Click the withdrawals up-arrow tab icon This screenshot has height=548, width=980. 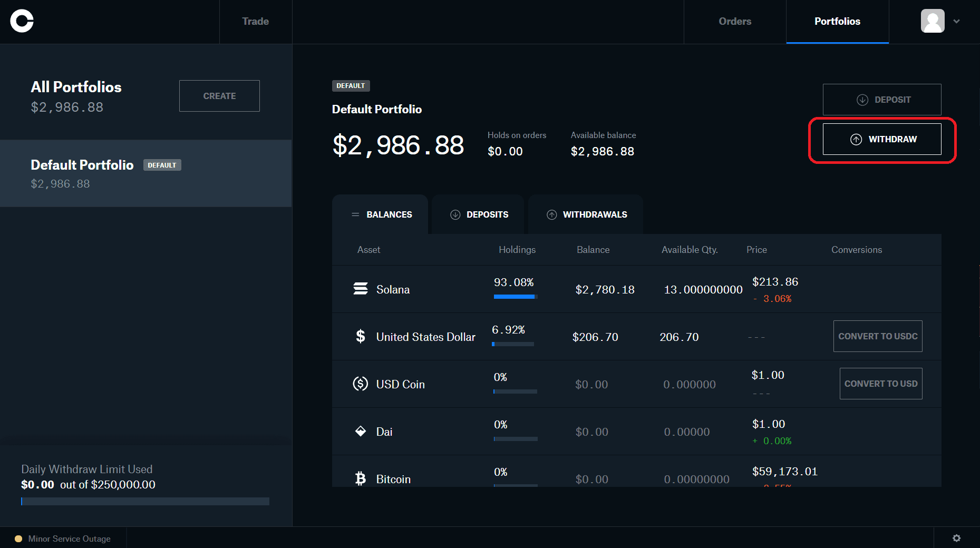(551, 214)
